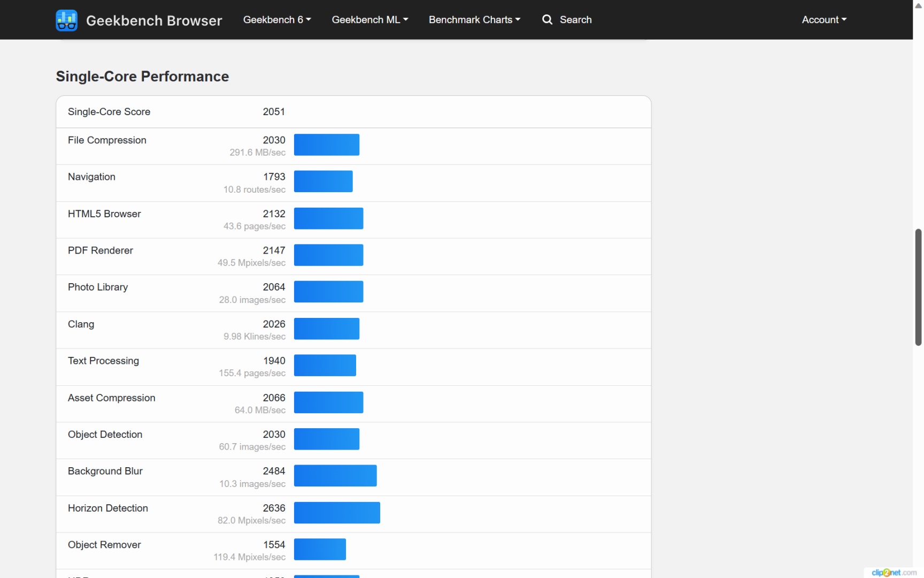Open the Account menu
Screen dimensions: 924x578
pos(824,20)
